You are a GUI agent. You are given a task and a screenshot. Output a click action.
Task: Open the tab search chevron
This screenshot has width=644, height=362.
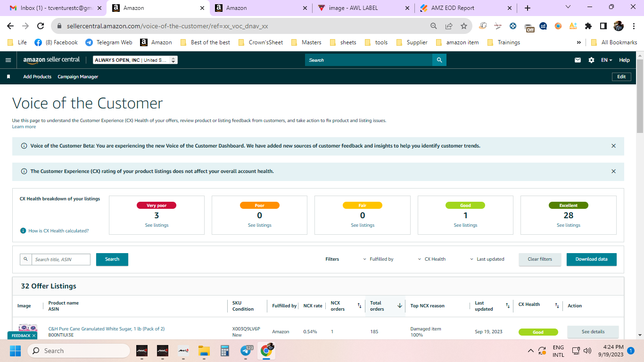[x=568, y=7]
